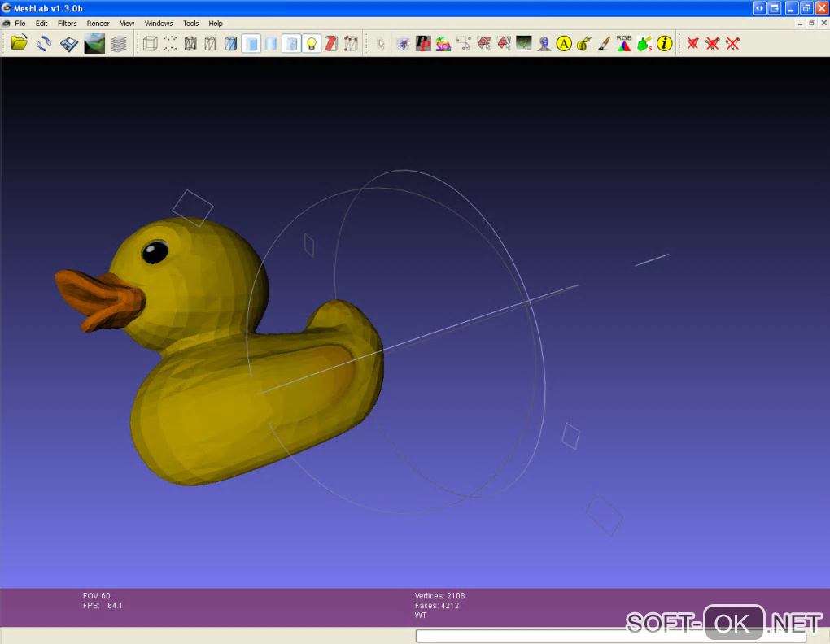Viewport: 830px width, 644px height.
Task: Click the landscape snapshot icon
Action: click(x=94, y=43)
